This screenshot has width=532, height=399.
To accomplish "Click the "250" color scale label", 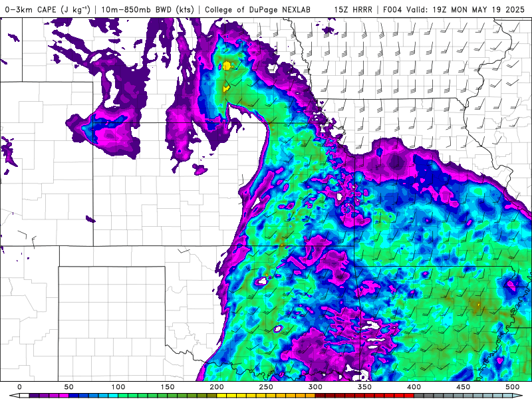I will [x=265, y=387].
